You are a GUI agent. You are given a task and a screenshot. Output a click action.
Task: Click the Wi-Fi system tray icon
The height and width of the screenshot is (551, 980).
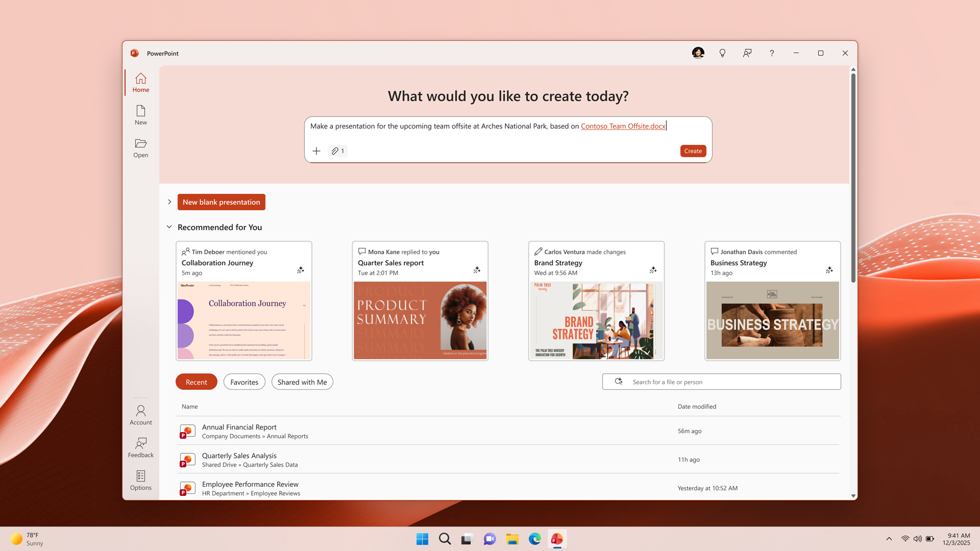coord(905,539)
